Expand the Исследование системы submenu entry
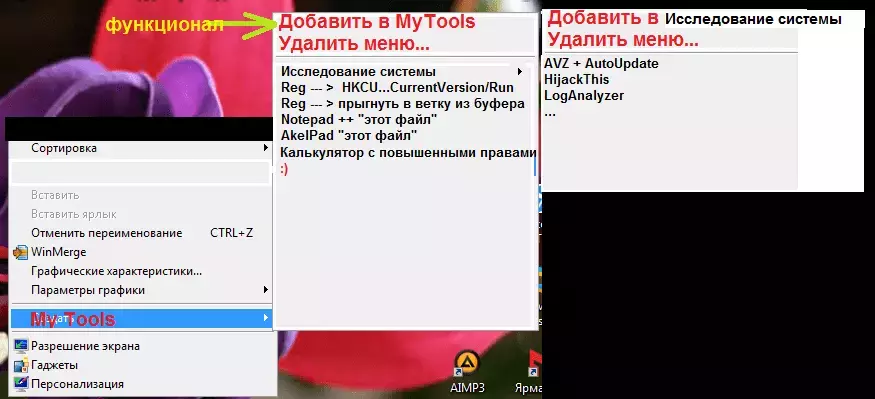This screenshot has height=399, width=875. (x=402, y=72)
